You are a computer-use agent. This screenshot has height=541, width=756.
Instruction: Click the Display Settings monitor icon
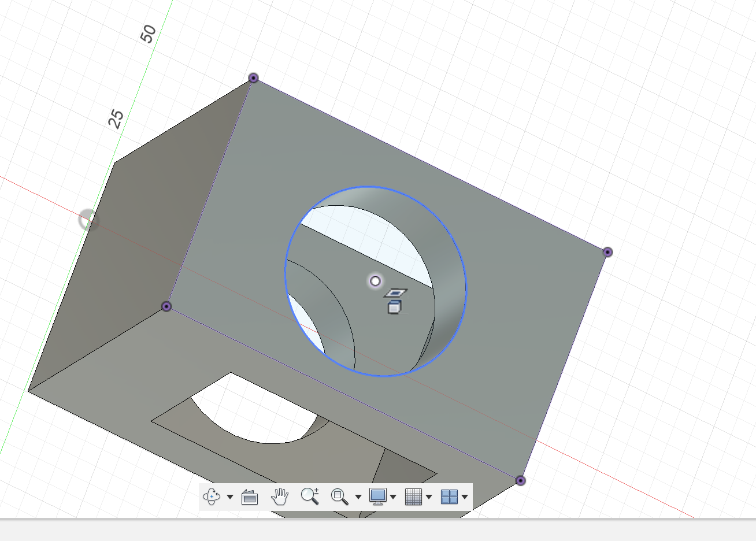tap(379, 496)
